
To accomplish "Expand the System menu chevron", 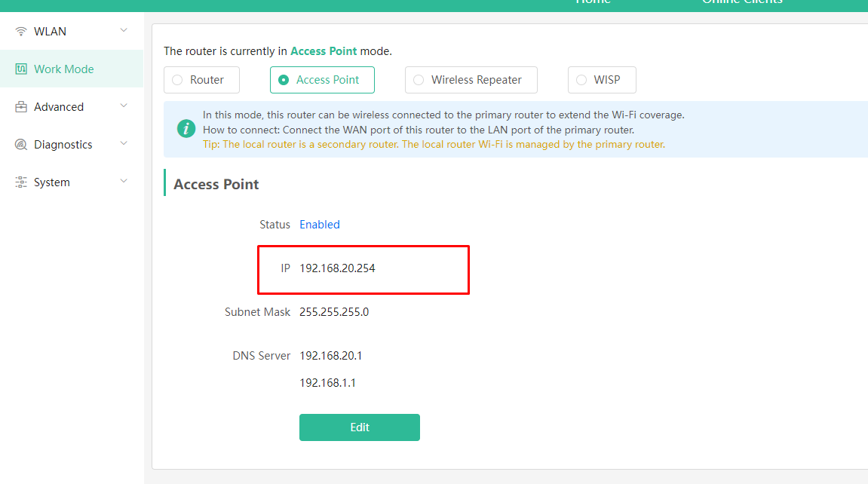I will click(x=124, y=181).
